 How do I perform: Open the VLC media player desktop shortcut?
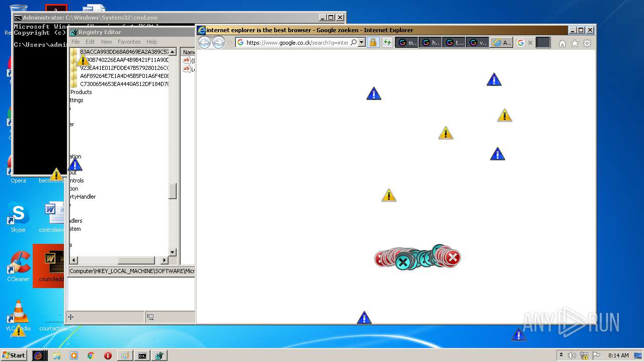tap(18, 316)
